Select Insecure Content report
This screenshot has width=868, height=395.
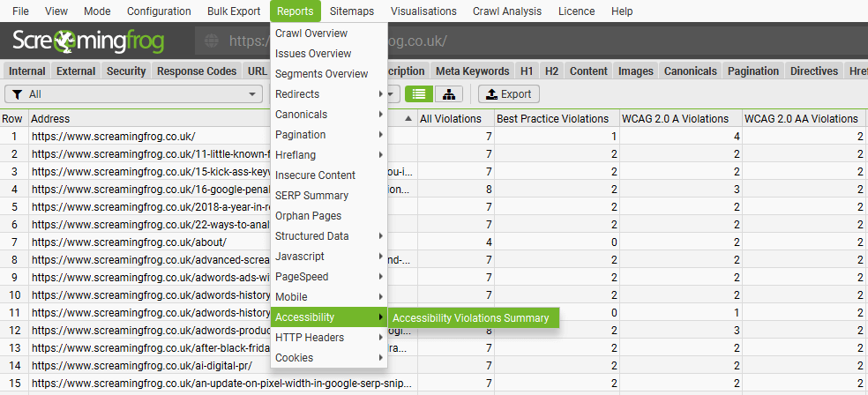pos(329,175)
